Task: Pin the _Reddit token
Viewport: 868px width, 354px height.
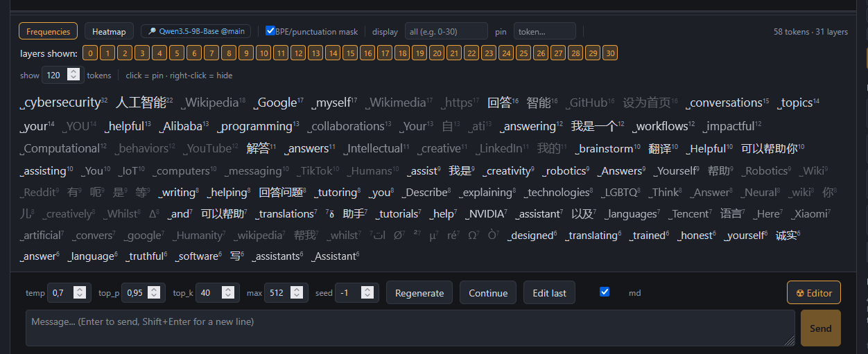Action: click(40, 193)
